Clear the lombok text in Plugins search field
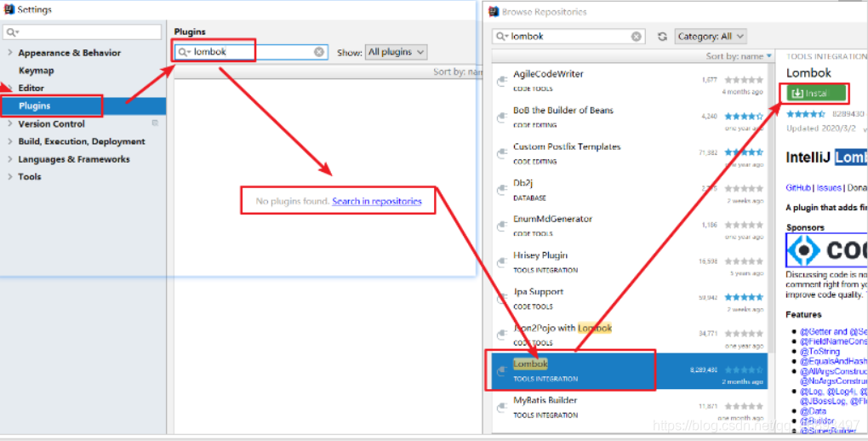This screenshot has height=441, width=868. [319, 52]
